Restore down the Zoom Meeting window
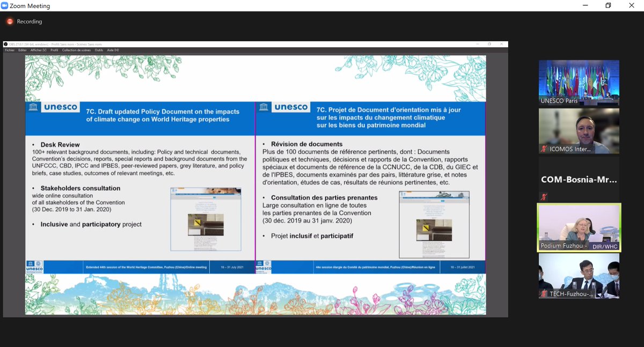Viewport: 644px width, 347px height. (x=608, y=5)
